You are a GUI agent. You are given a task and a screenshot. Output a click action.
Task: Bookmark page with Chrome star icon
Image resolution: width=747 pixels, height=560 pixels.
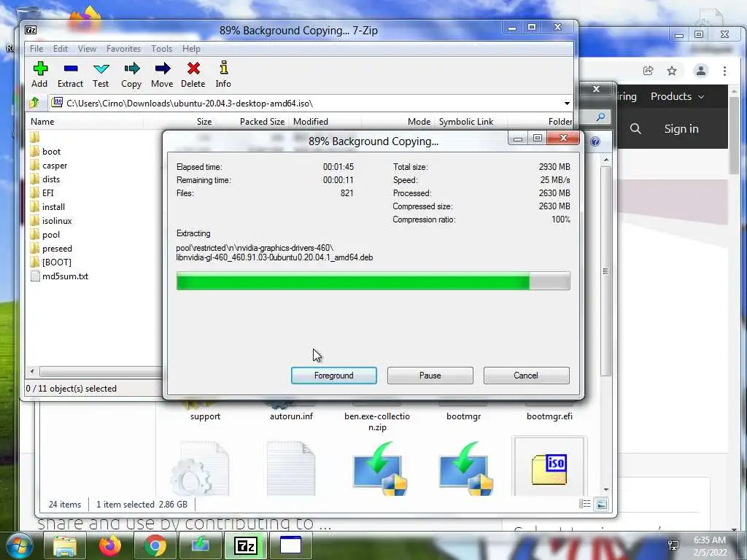[x=672, y=71]
